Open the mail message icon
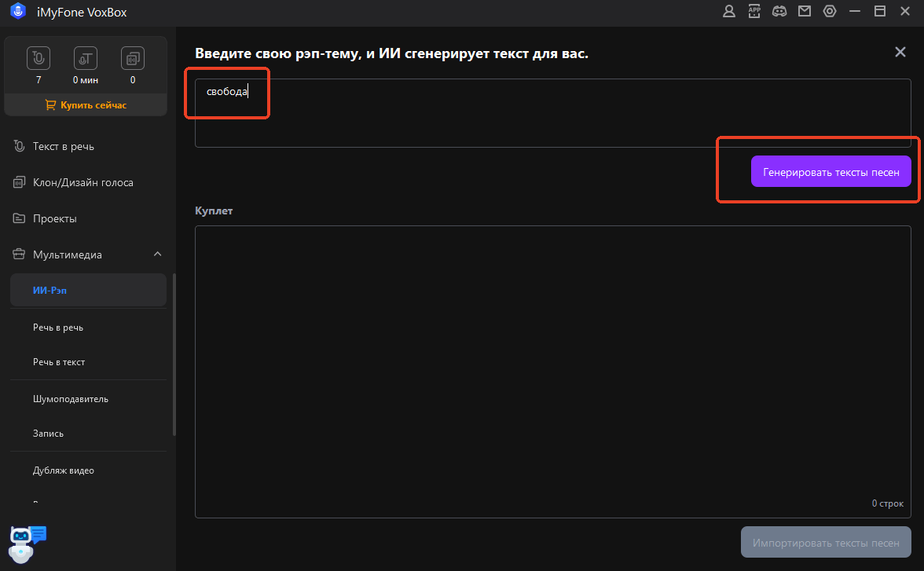 pyautogui.click(x=805, y=11)
